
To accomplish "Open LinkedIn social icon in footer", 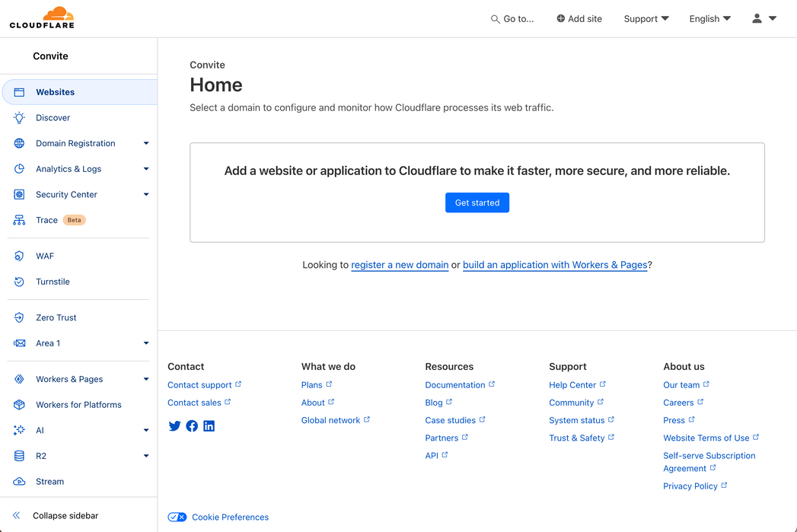I will 209,426.
